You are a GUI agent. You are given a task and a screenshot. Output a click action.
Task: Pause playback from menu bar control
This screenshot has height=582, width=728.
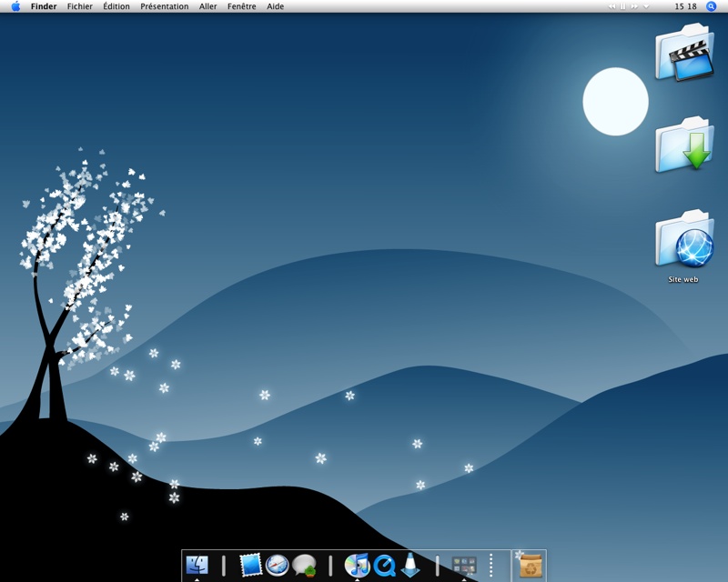[622, 6]
